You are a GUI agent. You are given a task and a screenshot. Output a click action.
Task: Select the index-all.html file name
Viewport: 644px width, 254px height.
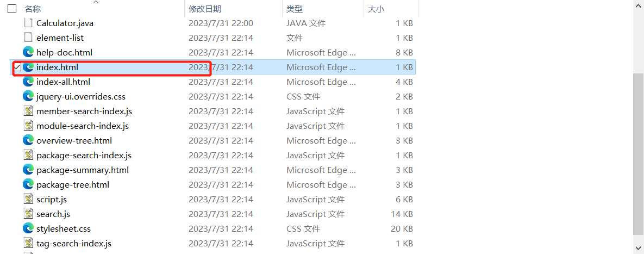(63, 82)
